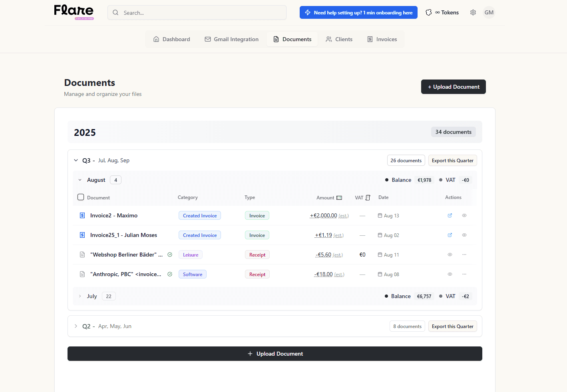Screen dimensions: 567x392
Task: Open the Gmail Integration tab
Action: pos(232,39)
